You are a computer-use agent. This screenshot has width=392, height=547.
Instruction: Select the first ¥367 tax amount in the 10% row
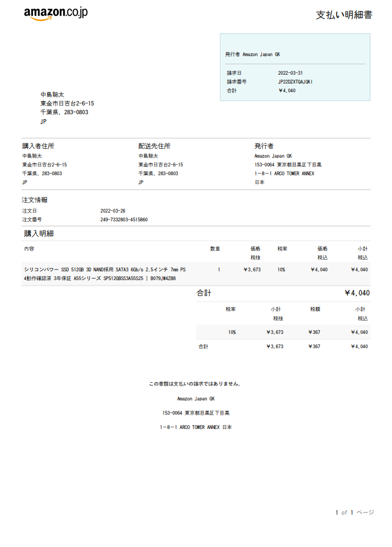(x=314, y=332)
